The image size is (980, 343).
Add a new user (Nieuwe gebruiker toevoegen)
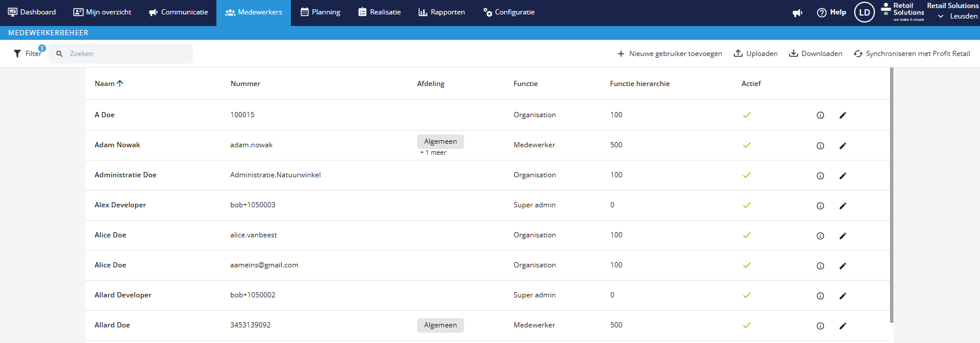point(669,54)
